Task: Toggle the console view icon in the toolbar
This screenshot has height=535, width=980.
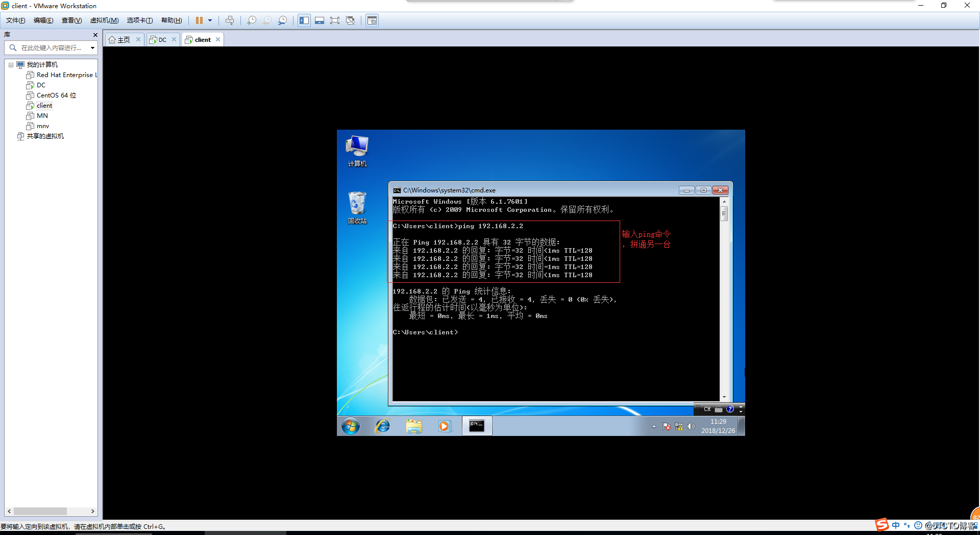Action: pos(372,20)
